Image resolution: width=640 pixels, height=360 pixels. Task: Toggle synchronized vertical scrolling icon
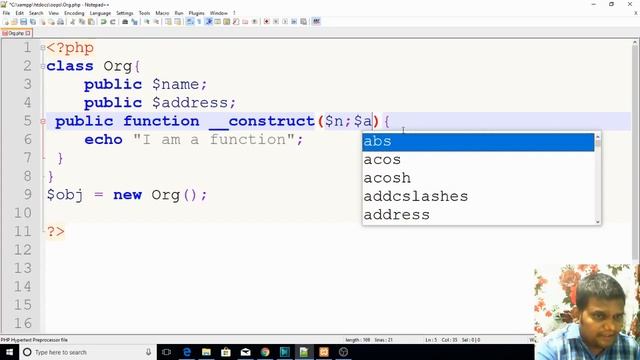(x=168, y=22)
